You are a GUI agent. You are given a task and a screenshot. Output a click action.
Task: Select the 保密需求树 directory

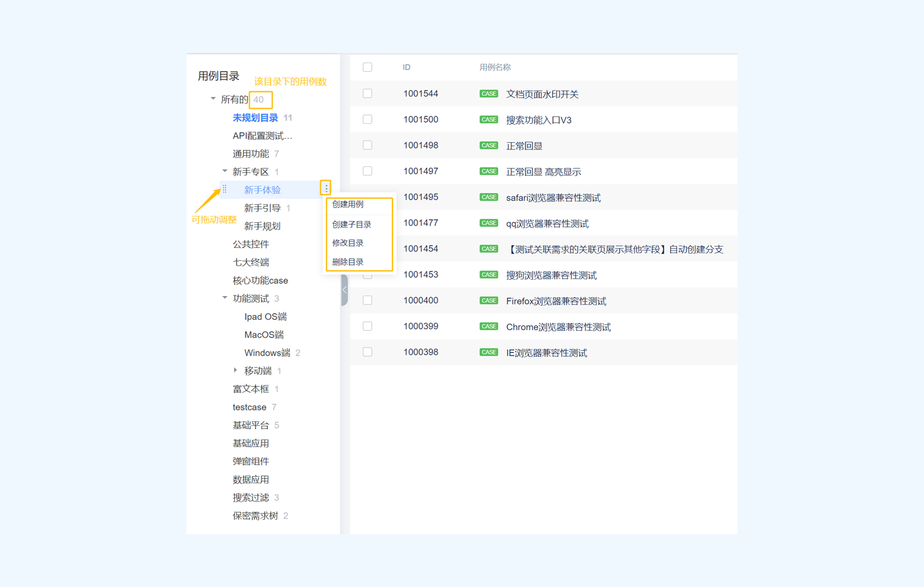[x=255, y=516]
